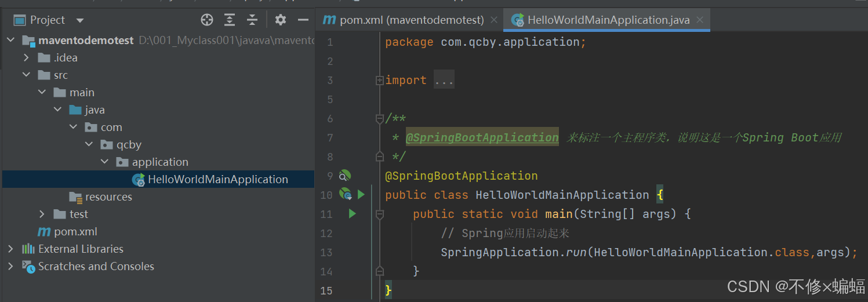Click the maventodemotest module icon
This screenshot has height=302, width=868.
point(29,41)
